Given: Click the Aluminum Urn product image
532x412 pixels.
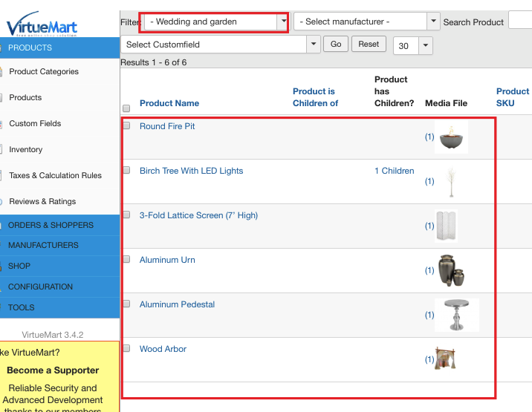Looking at the screenshot, I should point(452,271).
